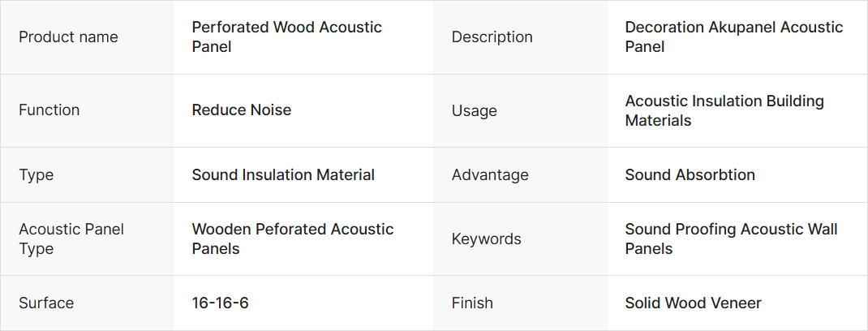The height and width of the screenshot is (331, 868).
Task: Select 'Decoration Akupanel Acoustic Panel' value
Action: click(733, 37)
